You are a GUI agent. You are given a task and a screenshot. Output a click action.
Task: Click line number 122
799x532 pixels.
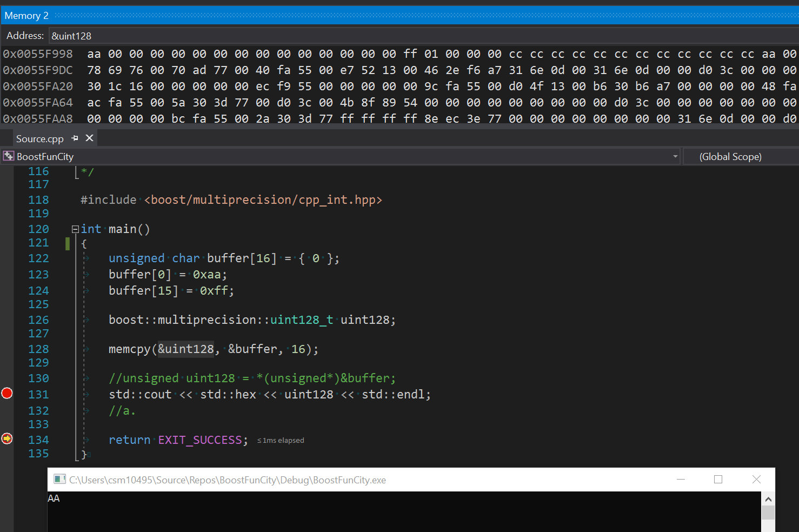click(x=38, y=258)
